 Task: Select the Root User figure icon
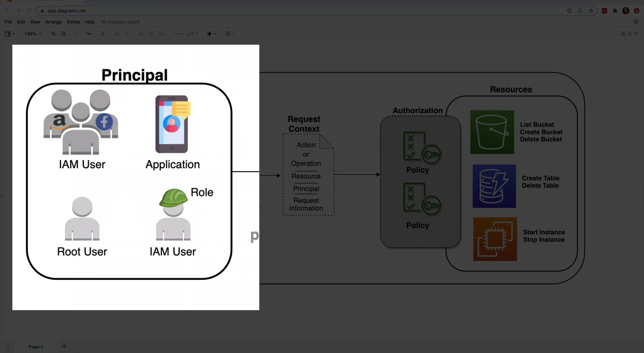pyautogui.click(x=82, y=218)
